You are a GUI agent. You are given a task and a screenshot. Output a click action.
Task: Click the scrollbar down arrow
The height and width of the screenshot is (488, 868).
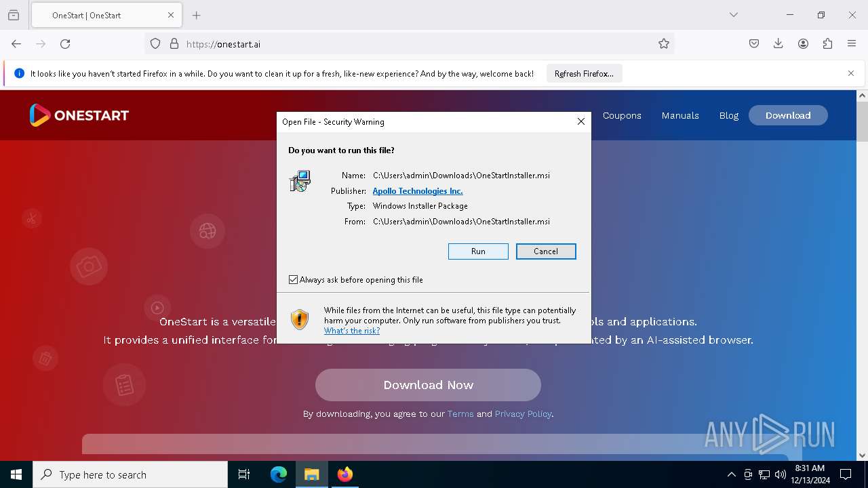862,455
